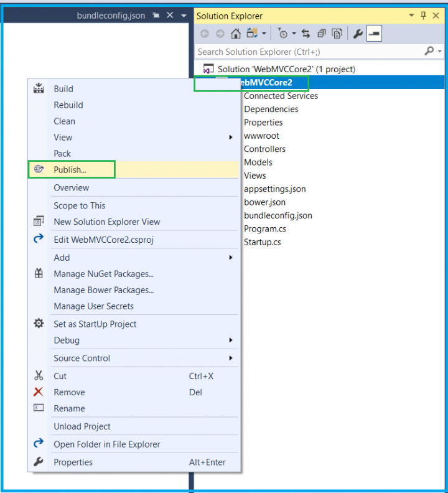Image resolution: width=448 pixels, height=493 pixels.
Task: Select Startup.cs in the solution tree
Action: coord(262,242)
